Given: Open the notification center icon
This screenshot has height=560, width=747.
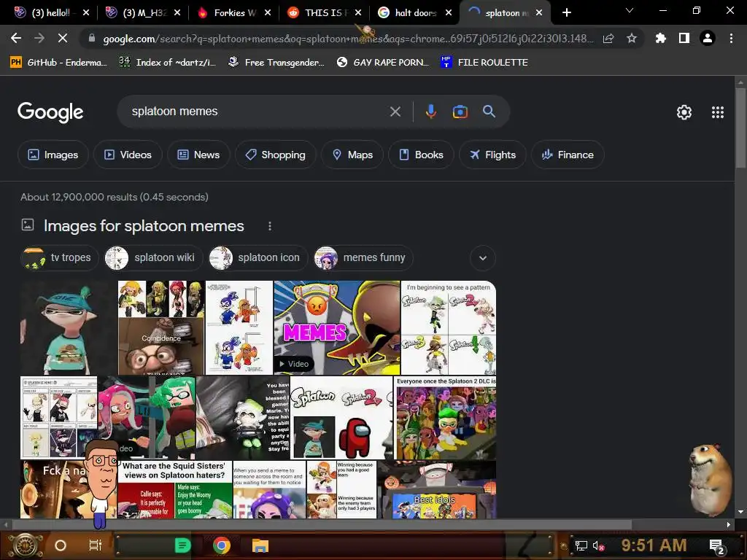Looking at the screenshot, I should (x=716, y=545).
